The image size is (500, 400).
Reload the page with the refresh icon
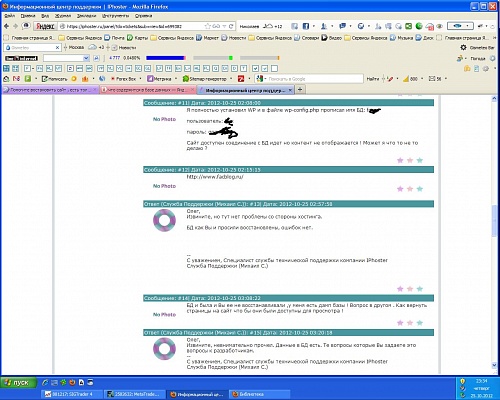[x=231, y=26]
